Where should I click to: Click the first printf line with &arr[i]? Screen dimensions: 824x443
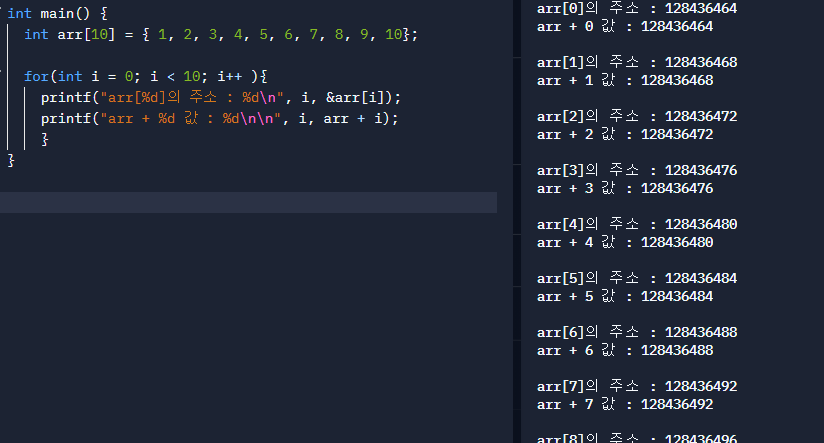(x=221, y=98)
